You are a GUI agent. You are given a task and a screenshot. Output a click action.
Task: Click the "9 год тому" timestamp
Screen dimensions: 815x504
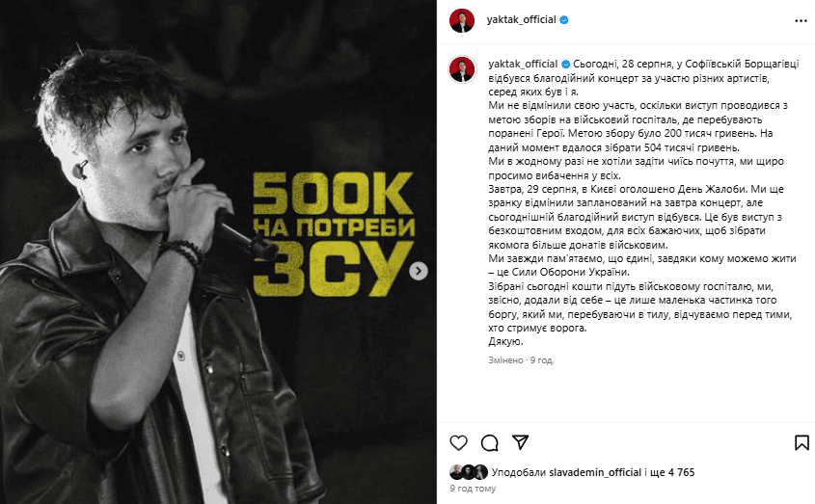tap(473, 489)
